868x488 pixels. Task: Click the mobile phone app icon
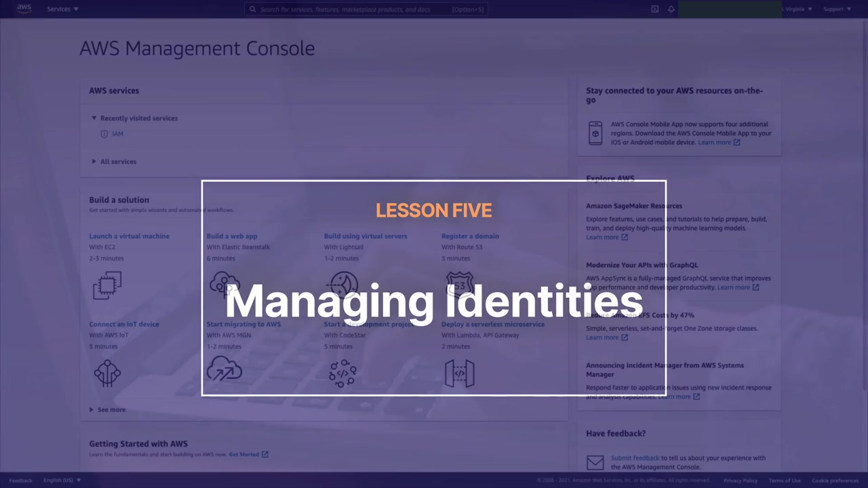pos(595,134)
